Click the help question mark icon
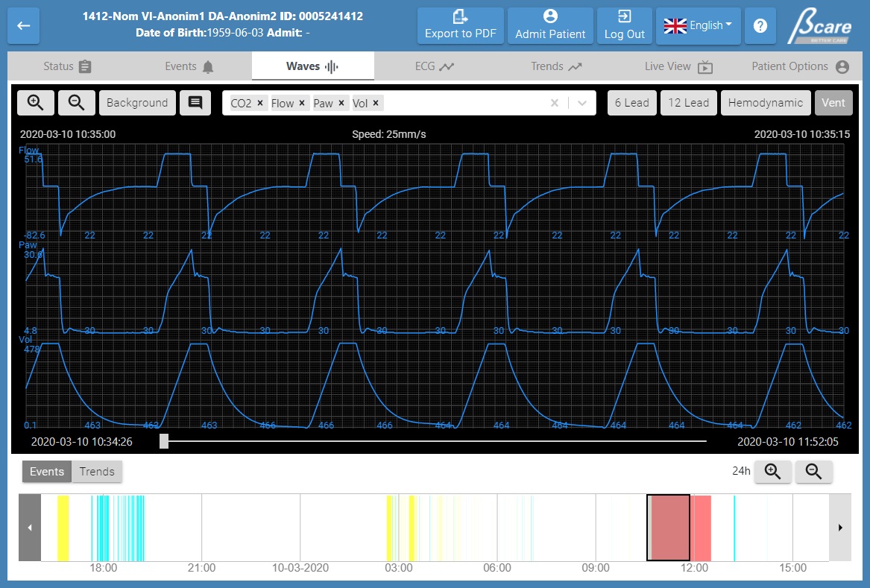 tap(760, 26)
